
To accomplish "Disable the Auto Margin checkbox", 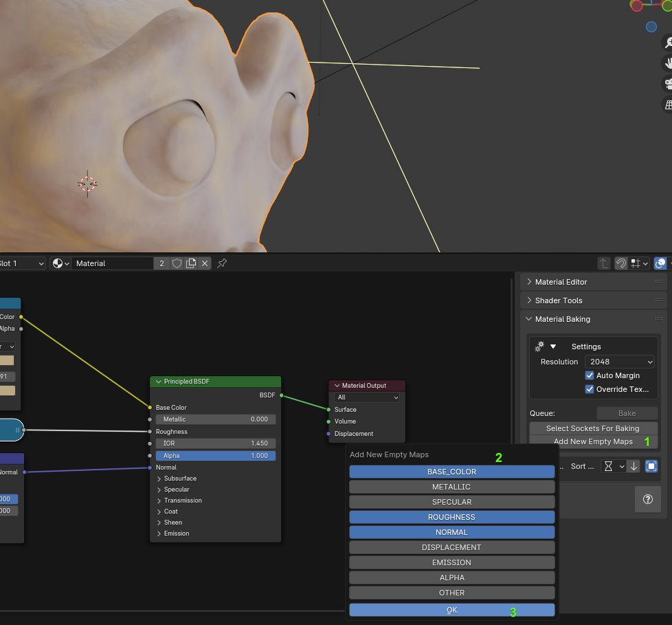I will coord(590,375).
